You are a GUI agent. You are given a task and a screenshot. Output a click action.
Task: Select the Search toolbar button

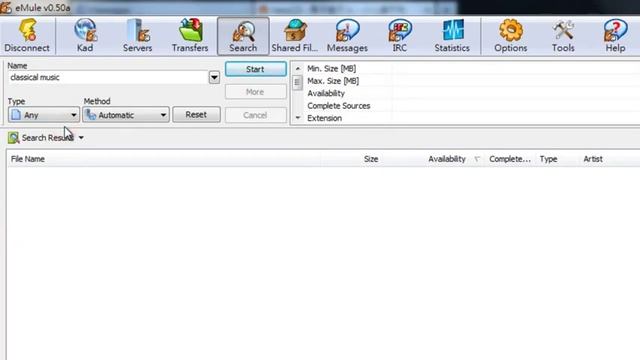pos(243,36)
